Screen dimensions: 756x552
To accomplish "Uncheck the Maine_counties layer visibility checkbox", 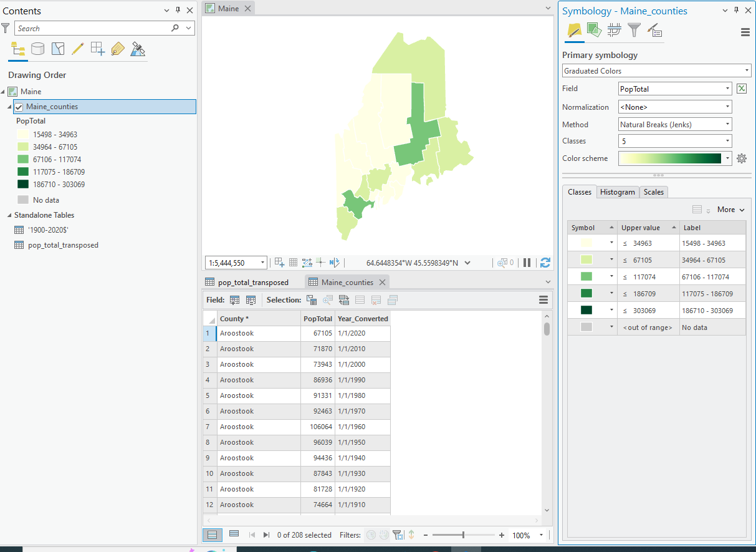I will [x=19, y=107].
